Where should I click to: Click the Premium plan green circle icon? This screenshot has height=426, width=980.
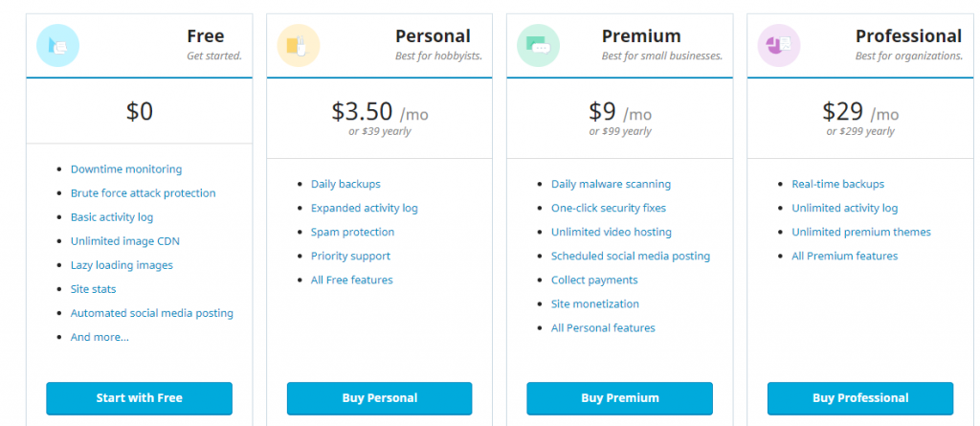coord(538,45)
